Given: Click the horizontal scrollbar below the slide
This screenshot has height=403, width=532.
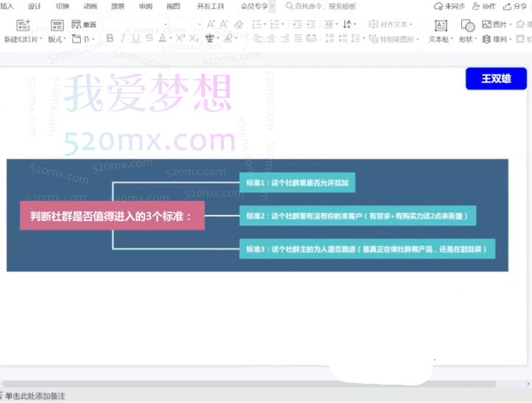Looking at the screenshot, I should pos(249,384).
